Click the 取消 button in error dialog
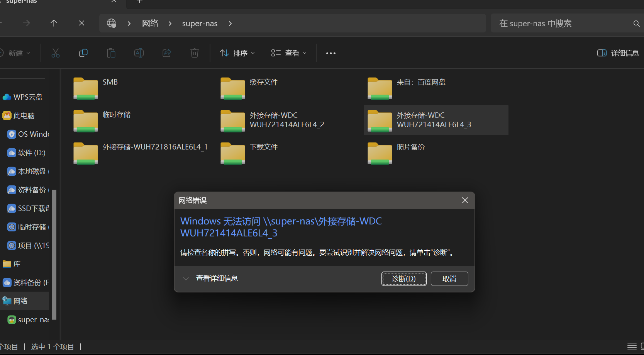 pos(449,279)
